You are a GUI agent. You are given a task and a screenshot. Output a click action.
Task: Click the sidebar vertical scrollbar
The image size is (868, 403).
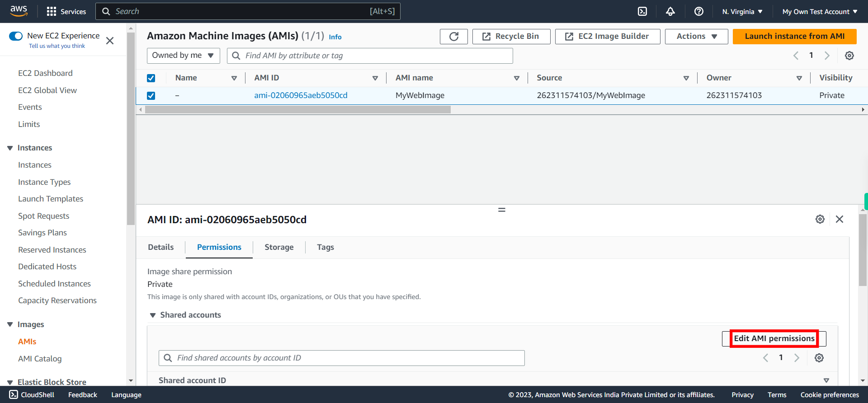[131, 129]
